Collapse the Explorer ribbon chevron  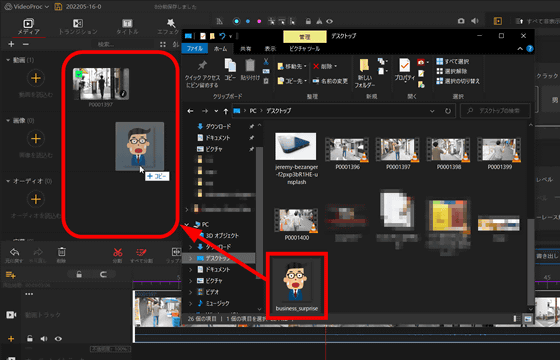tap(520, 49)
